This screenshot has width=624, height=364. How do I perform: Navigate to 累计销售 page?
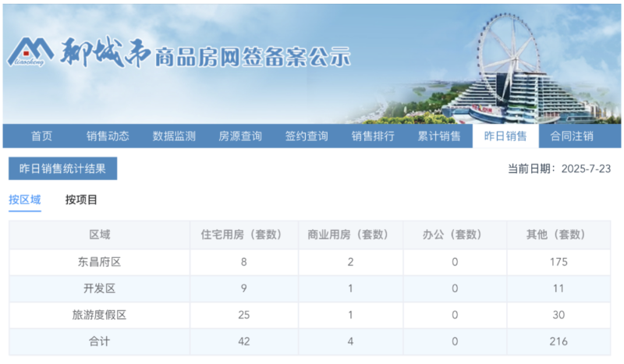pos(439,136)
